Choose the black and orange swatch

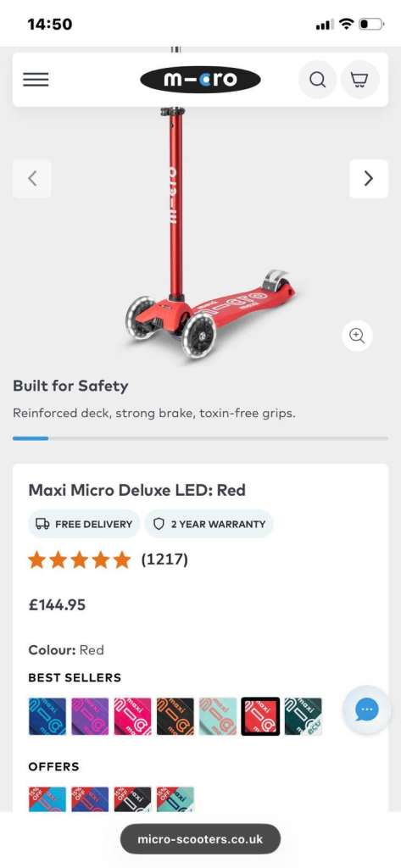(x=175, y=716)
